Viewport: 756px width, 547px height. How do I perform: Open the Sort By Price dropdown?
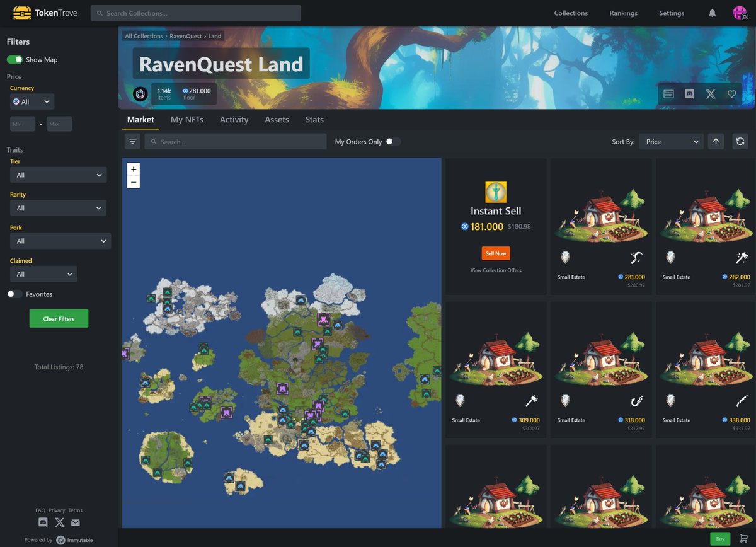pyautogui.click(x=671, y=142)
